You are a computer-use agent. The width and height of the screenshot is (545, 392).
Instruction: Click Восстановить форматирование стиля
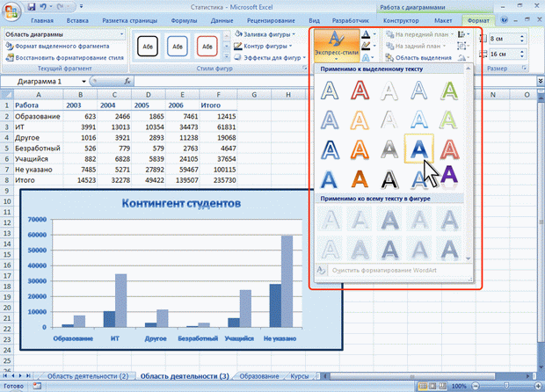[65, 58]
